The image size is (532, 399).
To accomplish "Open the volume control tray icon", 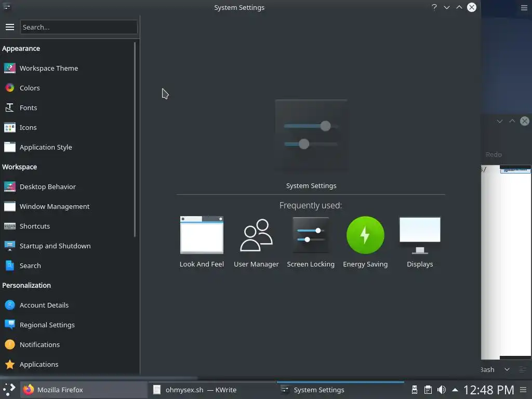I will [442, 390].
